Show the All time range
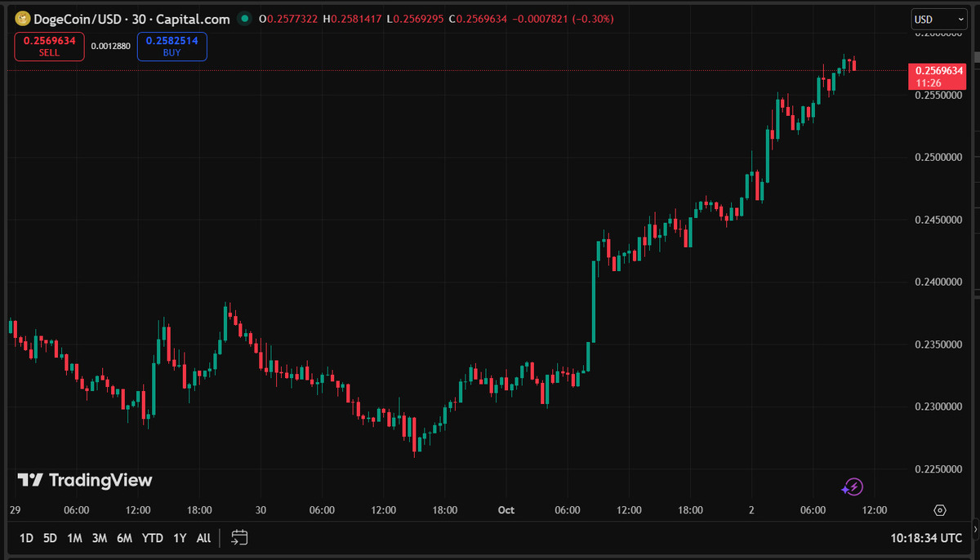The height and width of the screenshot is (560, 980). click(x=203, y=538)
